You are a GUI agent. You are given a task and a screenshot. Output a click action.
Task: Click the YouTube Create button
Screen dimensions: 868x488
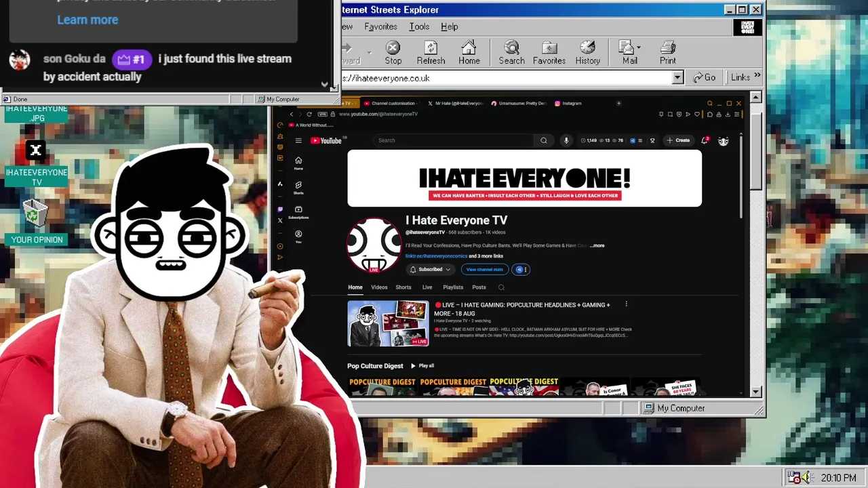point(678,140)
